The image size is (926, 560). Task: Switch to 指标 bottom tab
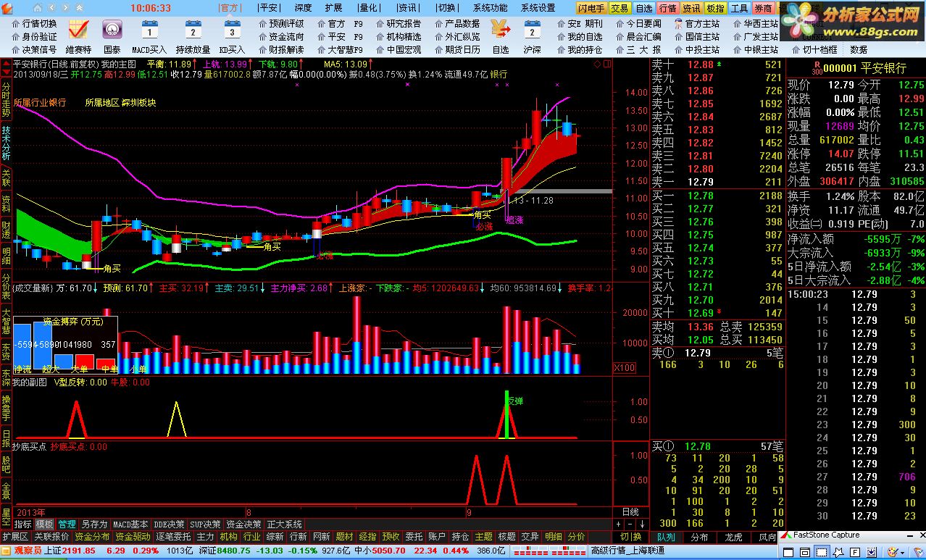(22, 524)
